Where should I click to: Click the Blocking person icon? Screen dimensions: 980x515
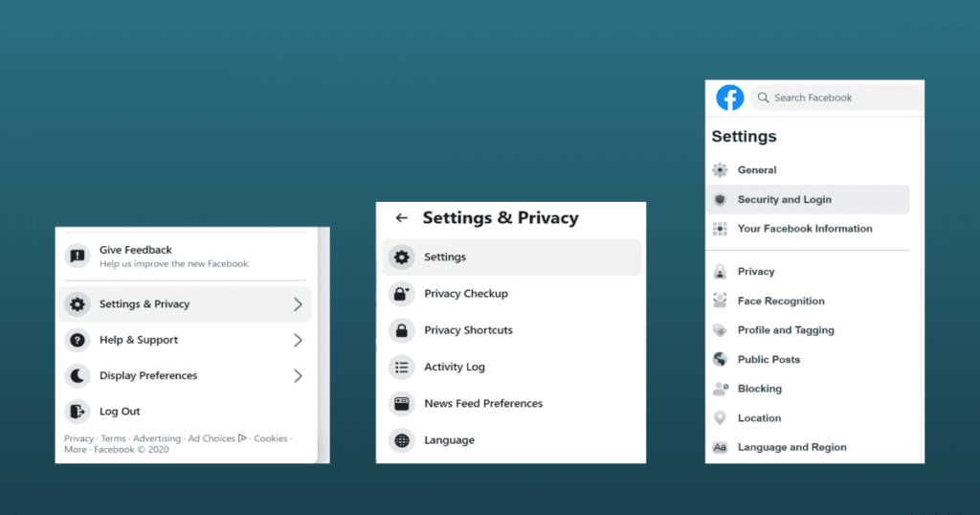721,389
